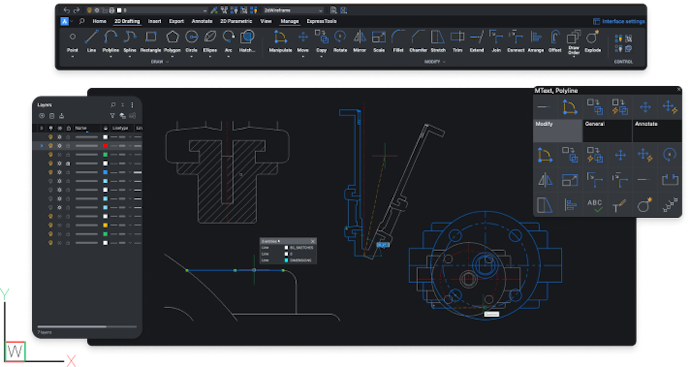Viewport: 690px width, 367px height.
Task: Switch to the Home ribbon tab
Action: pyautogui.click(x=99, y=21)
